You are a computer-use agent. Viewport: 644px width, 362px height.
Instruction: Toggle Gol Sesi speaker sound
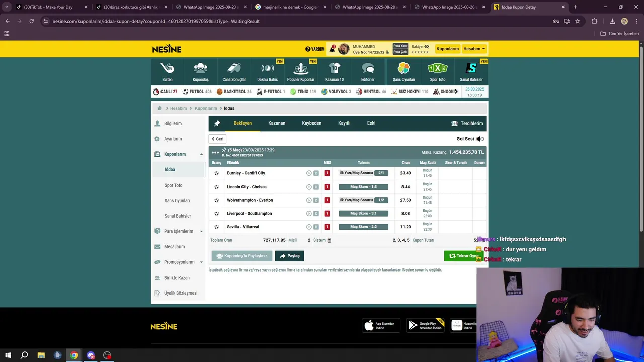(480, 139)
